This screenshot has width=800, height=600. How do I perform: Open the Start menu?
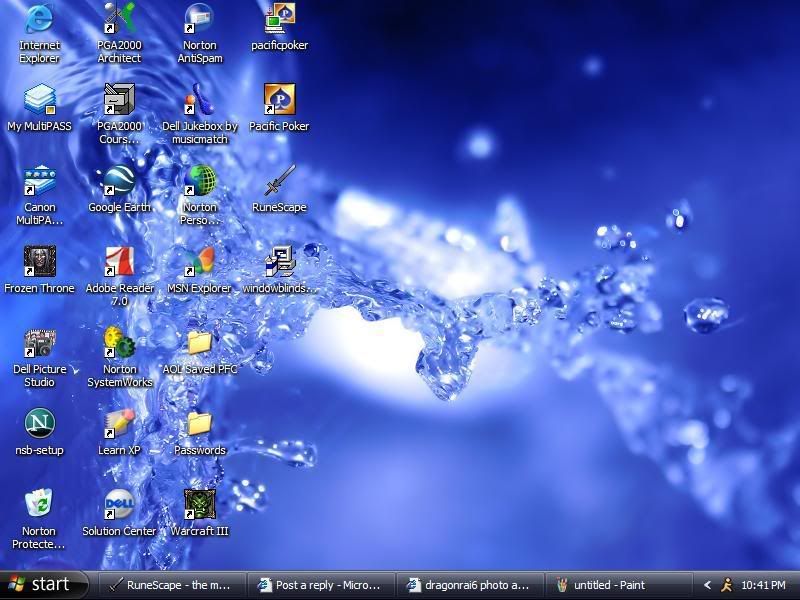[40, 585]
